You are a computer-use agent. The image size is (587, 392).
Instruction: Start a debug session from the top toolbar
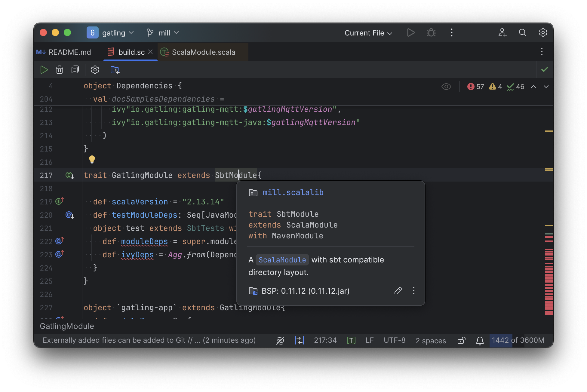pos(431,33)
